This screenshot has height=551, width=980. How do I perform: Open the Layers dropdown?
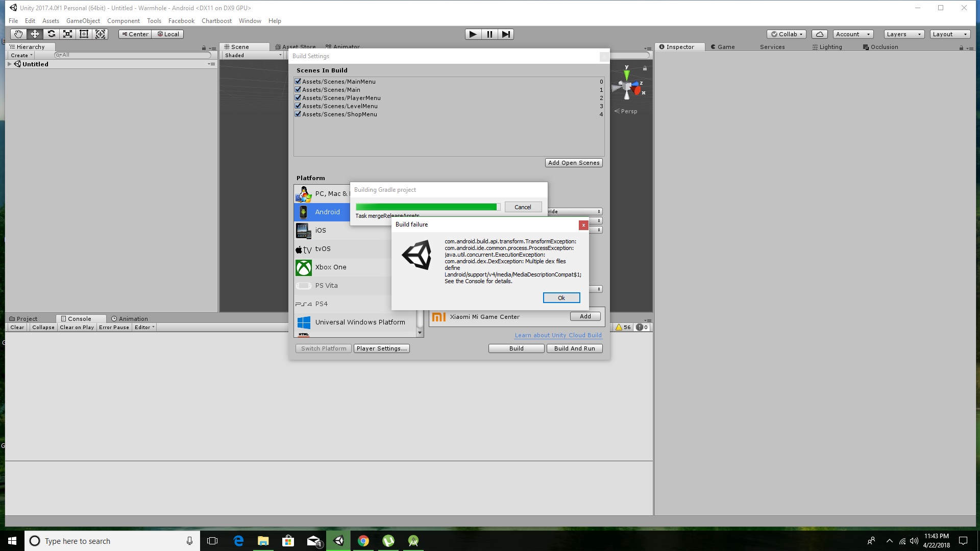coord(904,34)
